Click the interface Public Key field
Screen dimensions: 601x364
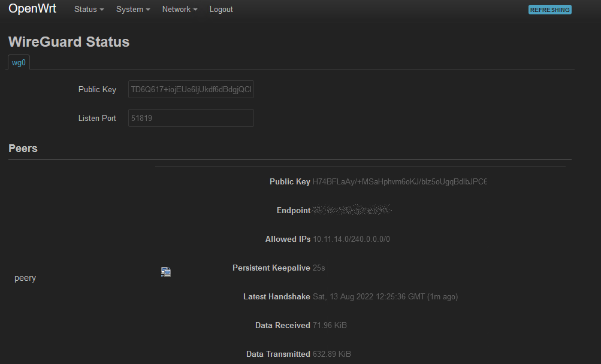pyautogui.click(x=191, y=89)
